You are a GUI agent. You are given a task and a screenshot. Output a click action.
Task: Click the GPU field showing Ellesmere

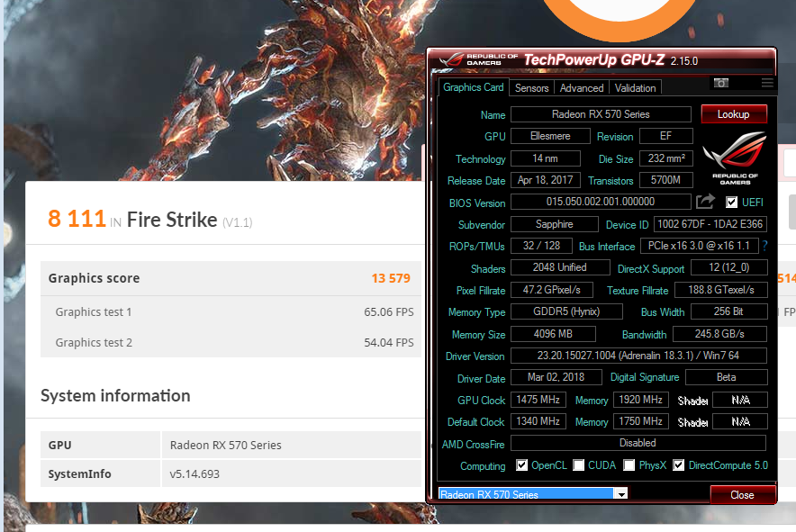click(550, 136)
